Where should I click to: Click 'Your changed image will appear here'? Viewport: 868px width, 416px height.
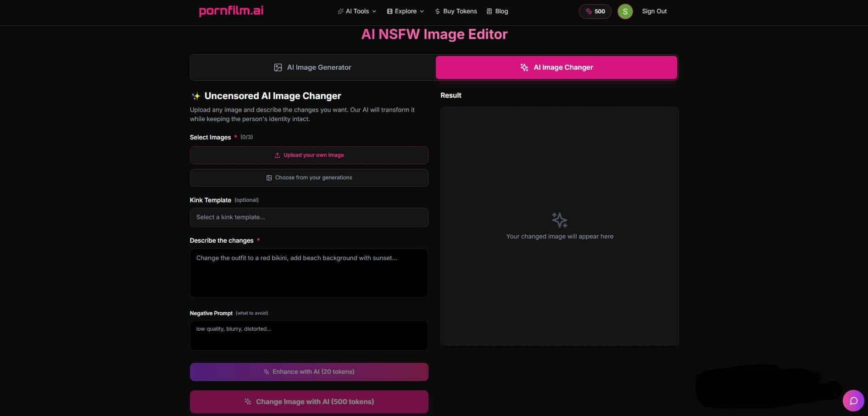[560, 237]
